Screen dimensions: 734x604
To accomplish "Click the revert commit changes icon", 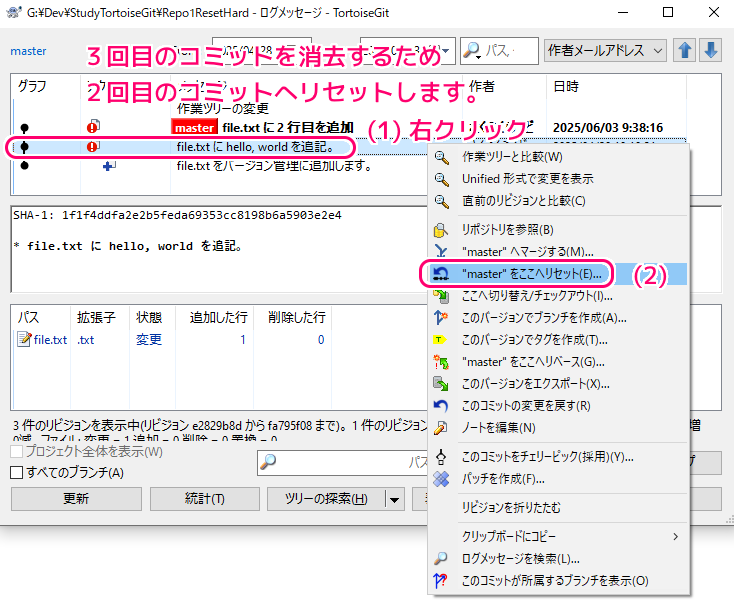I will [441, 406].
